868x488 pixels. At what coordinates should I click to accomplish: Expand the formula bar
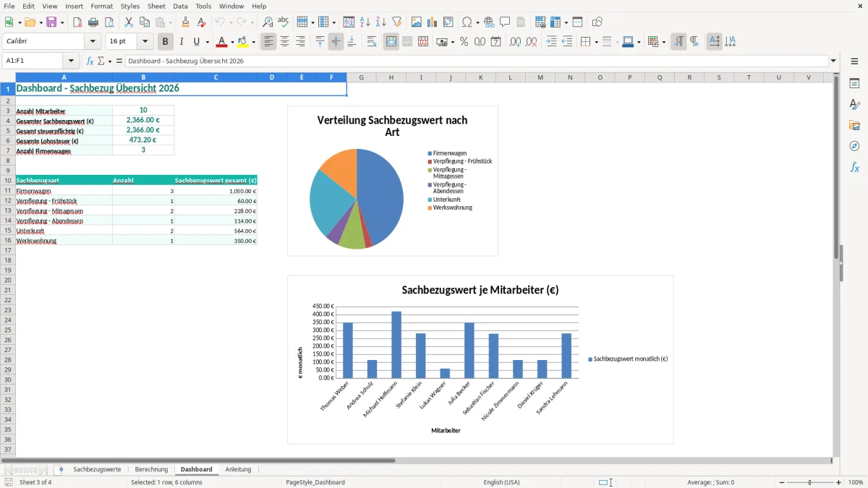pos(833,61)
